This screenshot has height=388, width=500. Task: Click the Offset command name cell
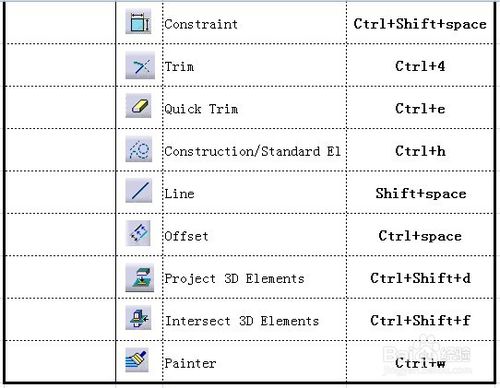(x=254, y=235)
